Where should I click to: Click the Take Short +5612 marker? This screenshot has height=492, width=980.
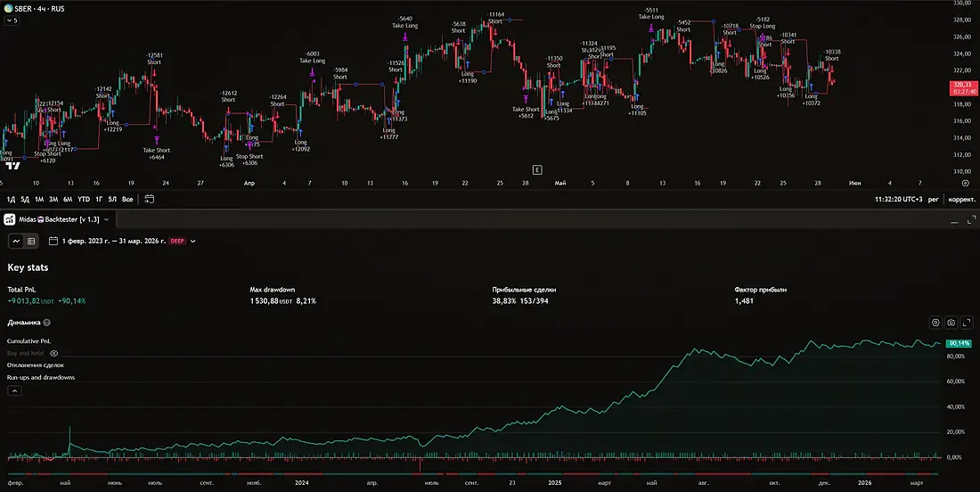tap(527, 112)
